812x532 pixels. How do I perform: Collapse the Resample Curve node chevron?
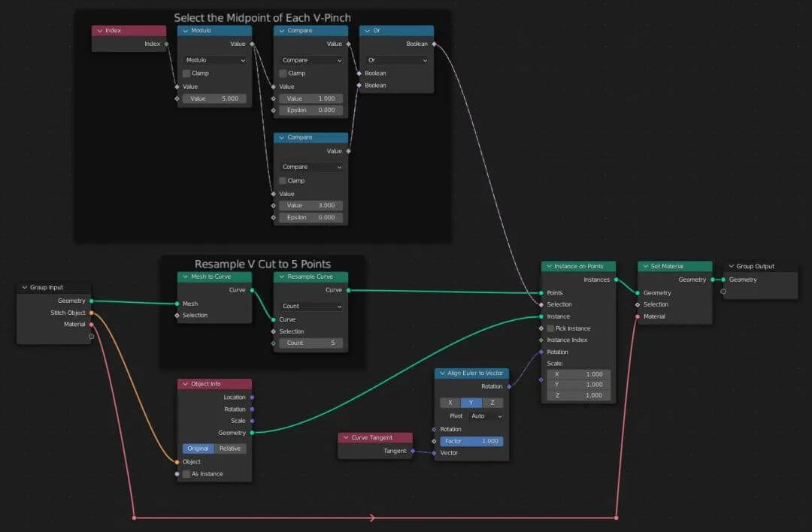pos(282,277)
